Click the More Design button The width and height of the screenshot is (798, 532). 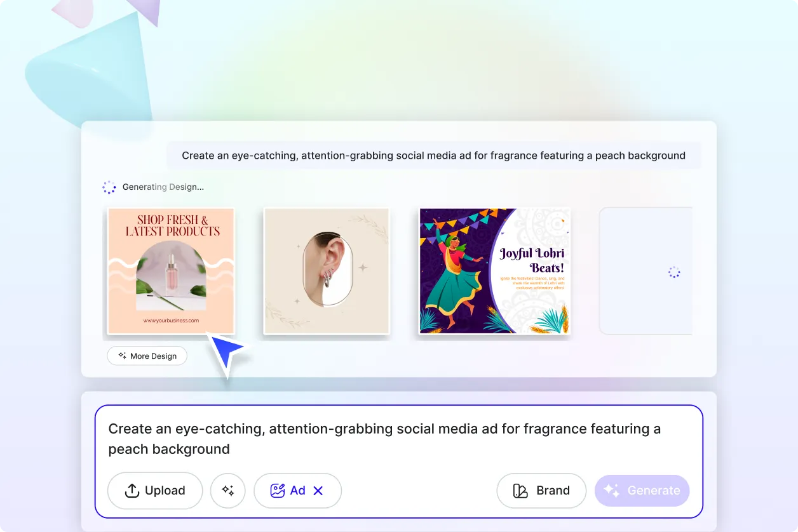click(147, 356)
